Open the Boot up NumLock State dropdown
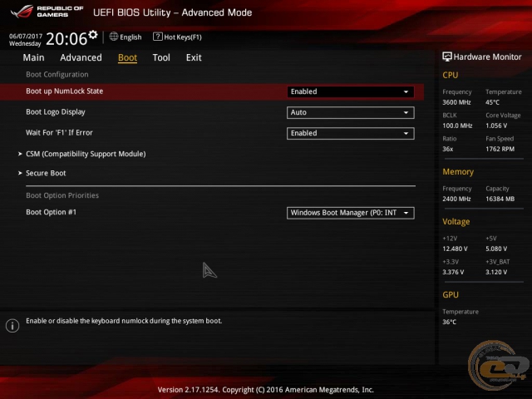 [x=350, y=91]
